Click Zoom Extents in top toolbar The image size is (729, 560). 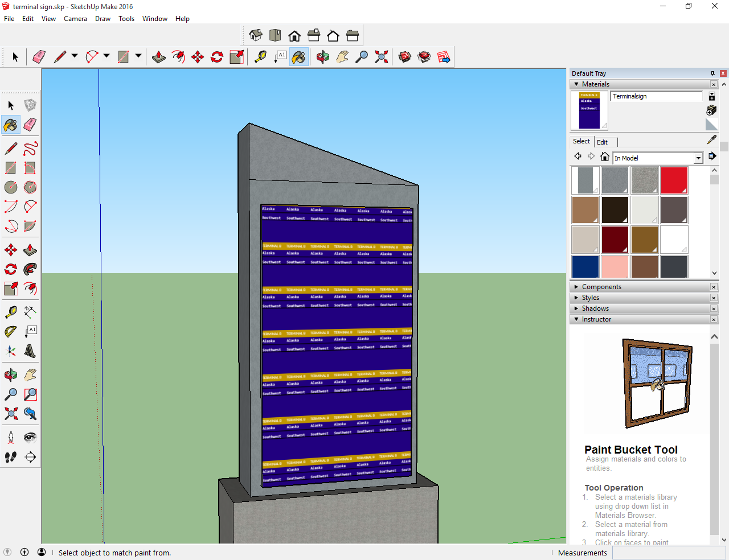tap(381, 57)
